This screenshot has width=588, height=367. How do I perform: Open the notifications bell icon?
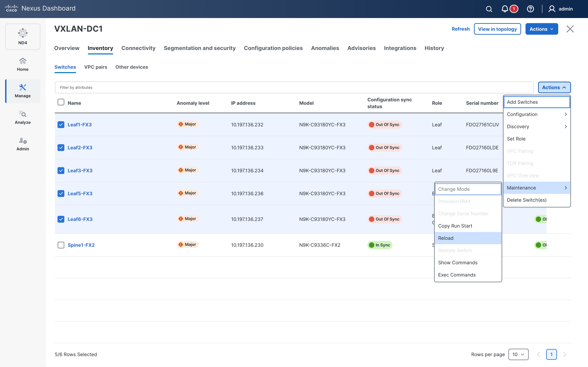[x=505, y=9]
